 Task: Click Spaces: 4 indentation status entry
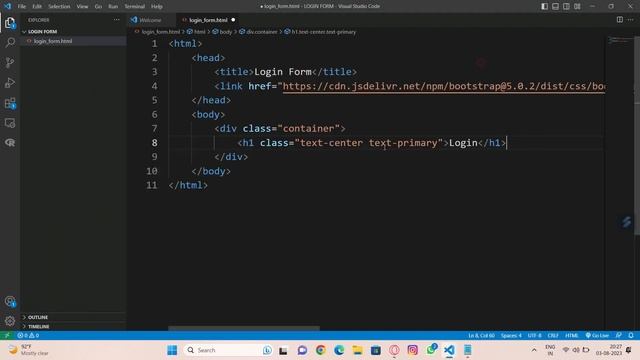coord(511,335)
